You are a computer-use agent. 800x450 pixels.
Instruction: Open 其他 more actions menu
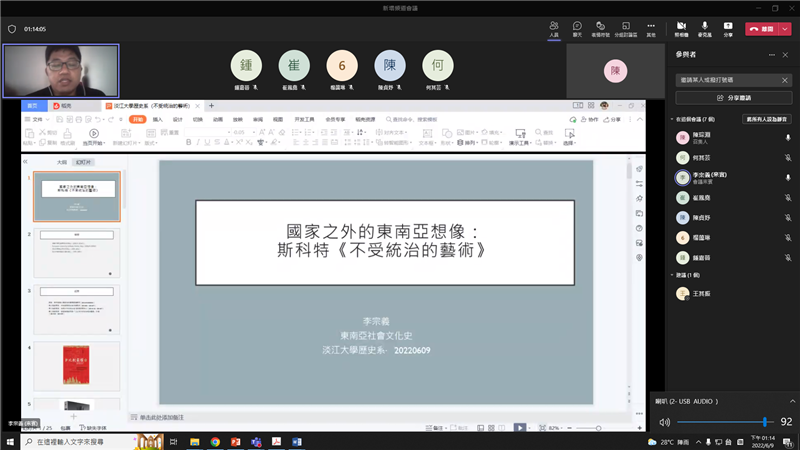click(x=651, y=25)
